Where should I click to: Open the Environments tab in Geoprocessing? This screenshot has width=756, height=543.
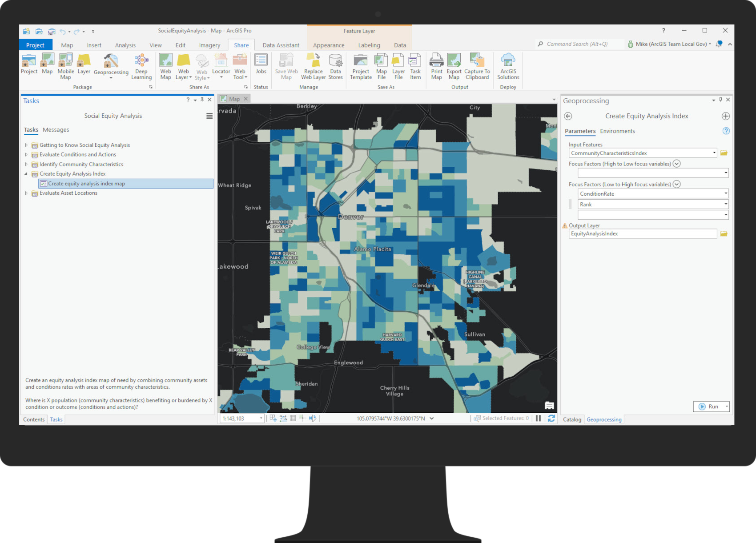[617, 131]
